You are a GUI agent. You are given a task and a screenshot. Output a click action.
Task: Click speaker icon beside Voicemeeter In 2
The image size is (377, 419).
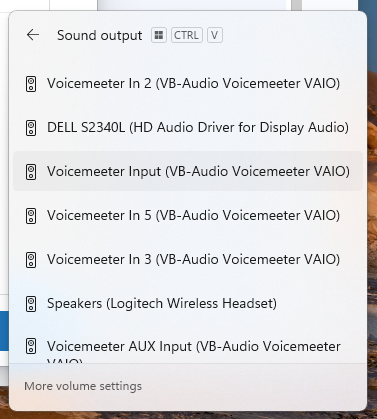pos(31,83)
